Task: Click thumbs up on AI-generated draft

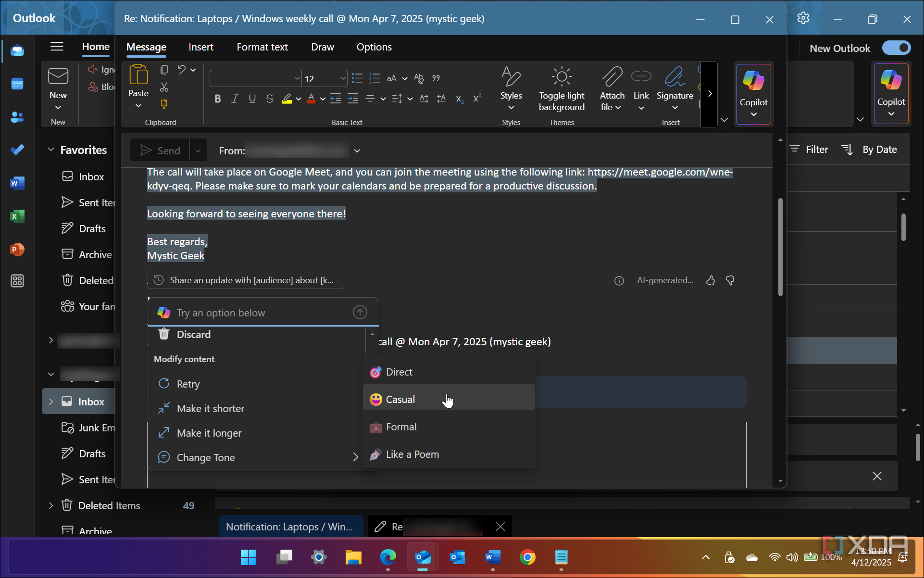Action: [x=711, y=280]
